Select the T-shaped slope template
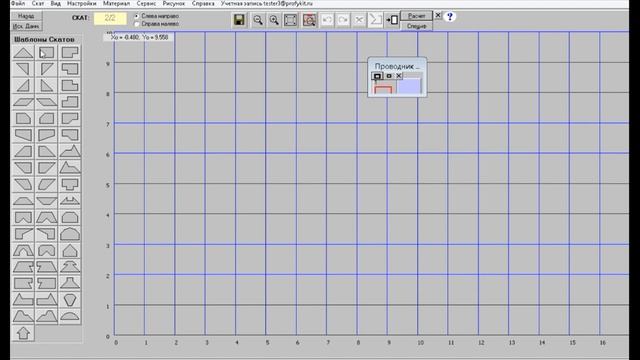Screen dimensions: 640x360 [x=70, y=184]
